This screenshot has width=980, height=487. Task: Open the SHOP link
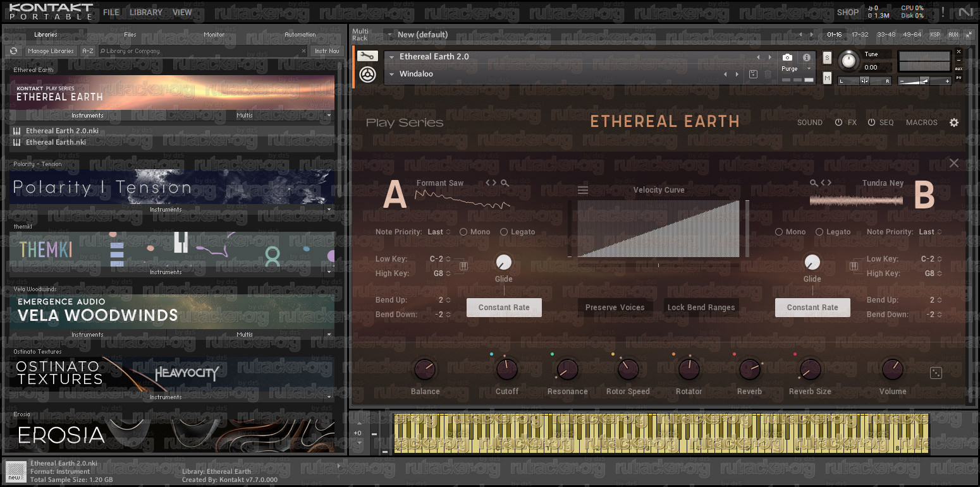(848, 12)
